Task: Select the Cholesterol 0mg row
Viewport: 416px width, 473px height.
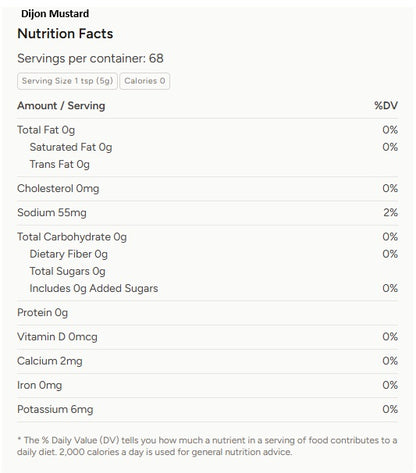Action: point(208,188)
